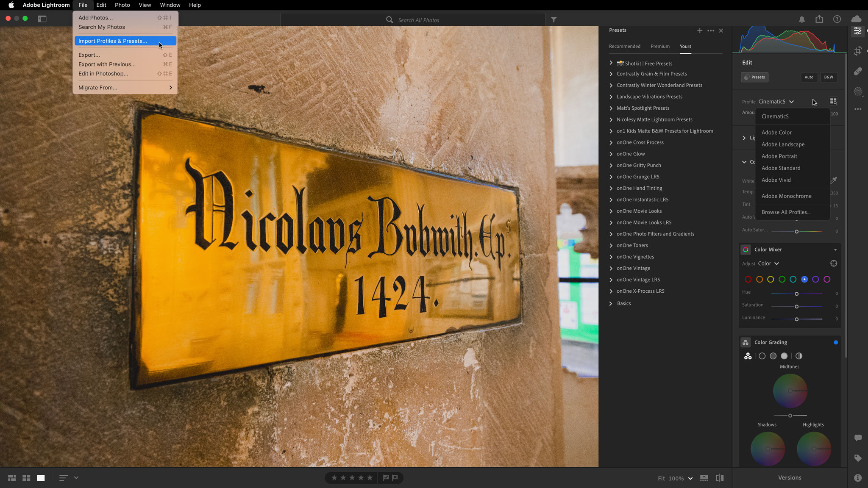Toggle the show original compare icon
The height and width of the screenshot is (488, 868).
[x=719, y=478]
